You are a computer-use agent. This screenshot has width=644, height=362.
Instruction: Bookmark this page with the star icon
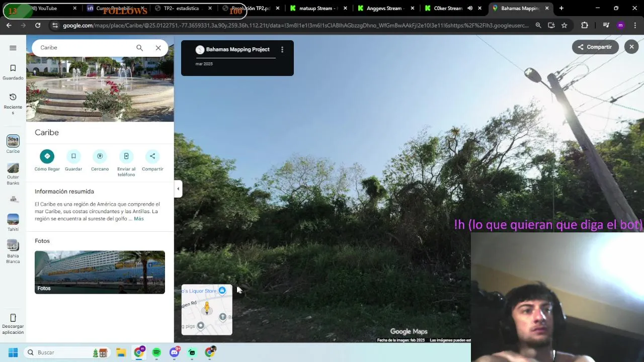(565, 25)
